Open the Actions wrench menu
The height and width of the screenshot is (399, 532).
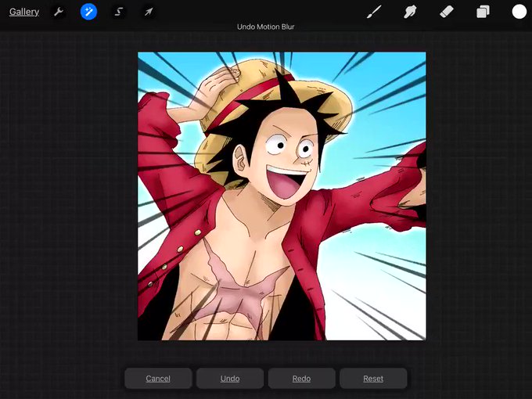pyautogui.click(x=59, y=12)
